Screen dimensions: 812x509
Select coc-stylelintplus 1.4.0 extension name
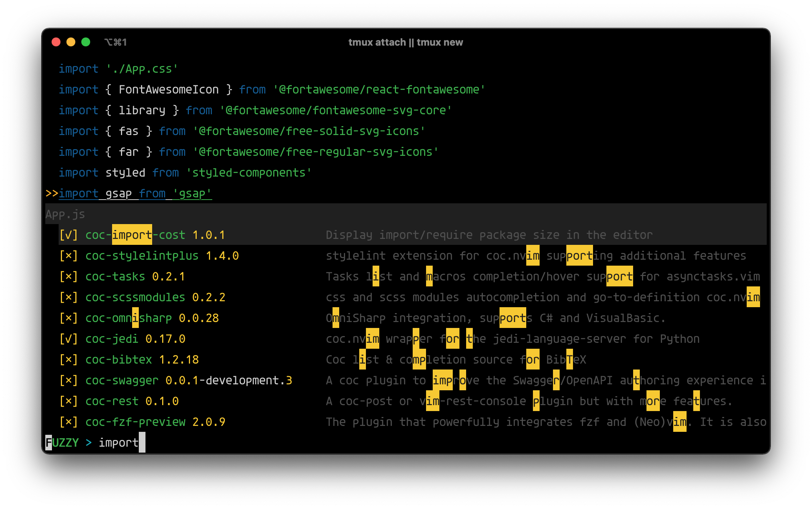pyautogui.click(x=162, y=256)
